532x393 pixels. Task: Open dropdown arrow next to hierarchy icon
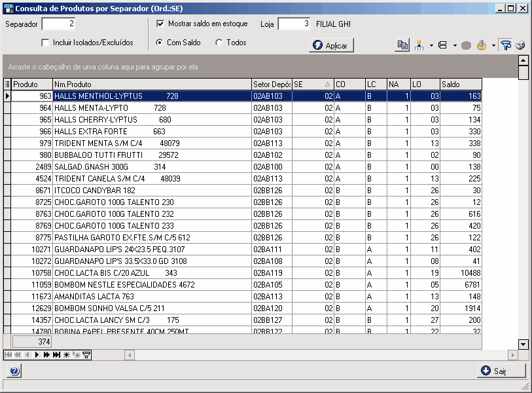click(x=431, y=45)
